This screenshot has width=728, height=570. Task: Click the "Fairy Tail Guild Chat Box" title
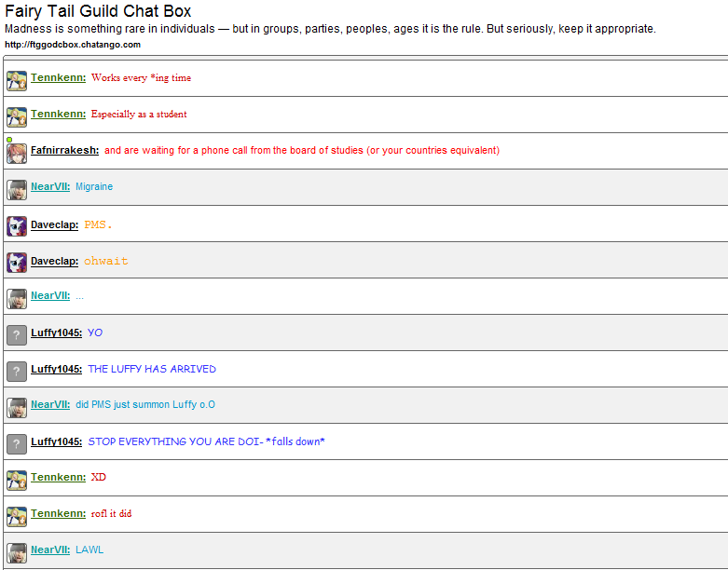(98, 12)
